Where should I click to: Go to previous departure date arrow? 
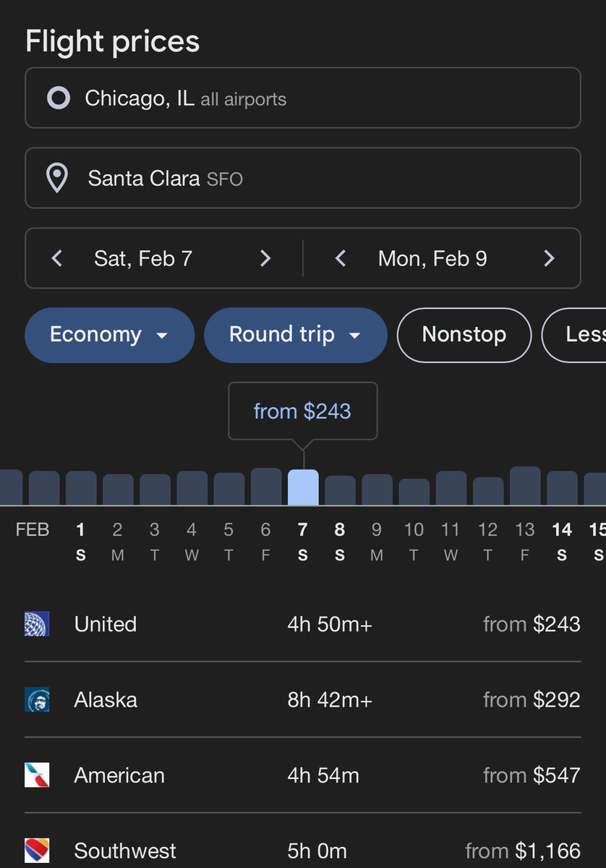57,258
